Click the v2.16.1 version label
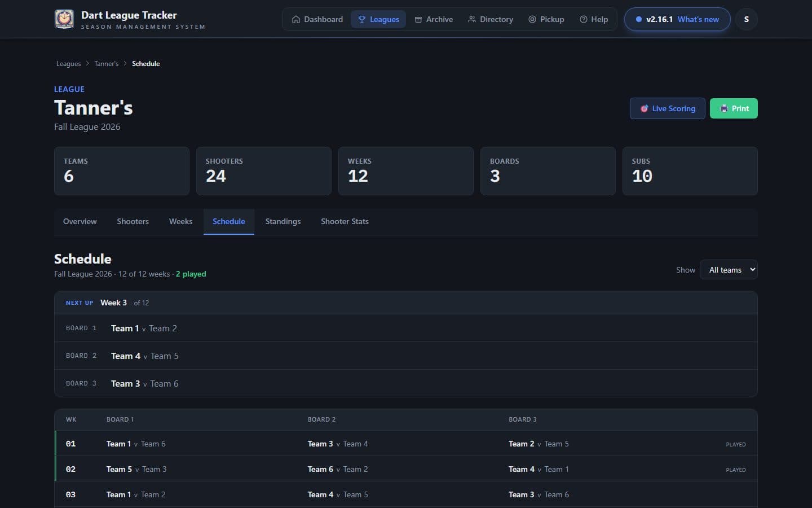The image size is (812, 508). pyautogui.click(x=659, y=19)
